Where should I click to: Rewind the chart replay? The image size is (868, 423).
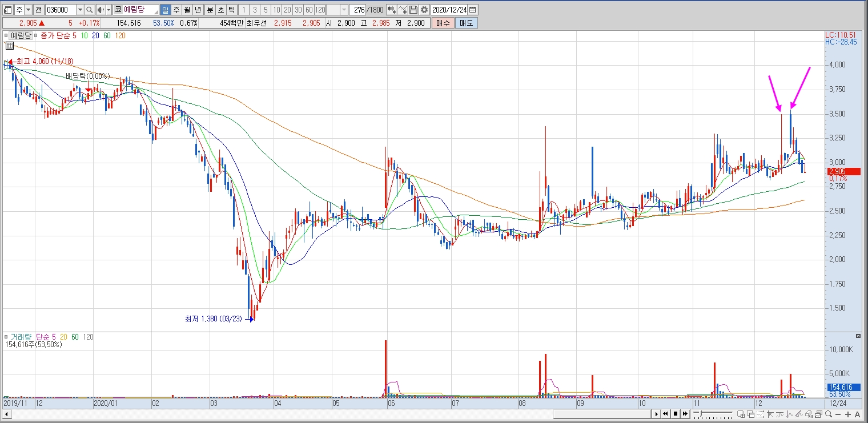click(x=666, y=414)
